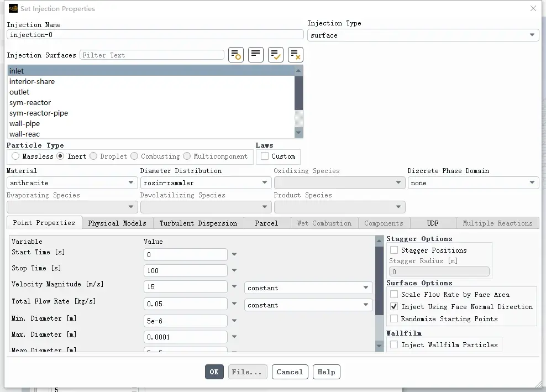Select the Inert particle type

[x=61, y=156]
